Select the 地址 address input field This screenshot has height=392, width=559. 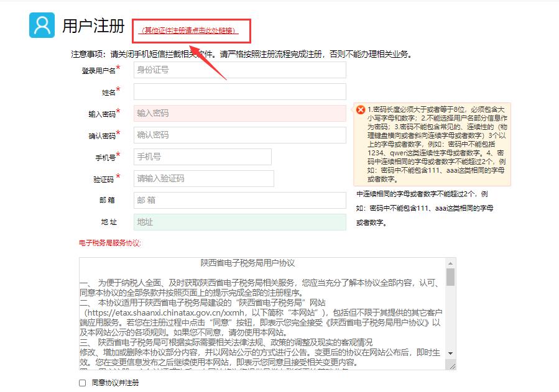pyautogui.click(x=240, y=222)
